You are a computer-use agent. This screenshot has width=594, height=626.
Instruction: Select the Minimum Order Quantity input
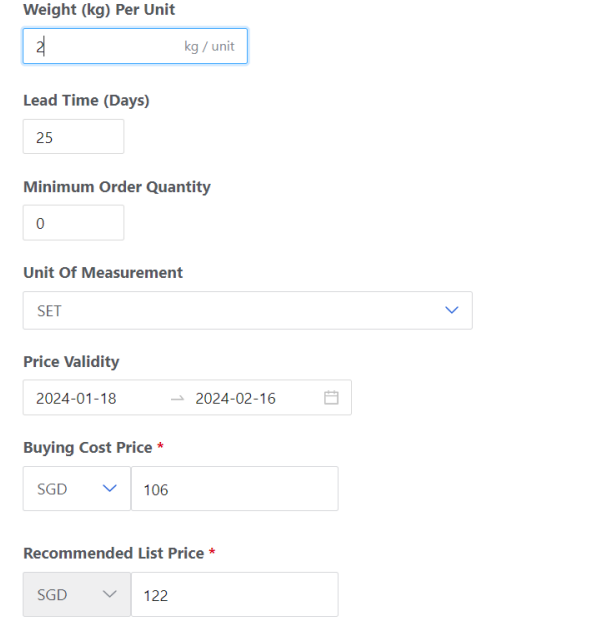point(73,223)
